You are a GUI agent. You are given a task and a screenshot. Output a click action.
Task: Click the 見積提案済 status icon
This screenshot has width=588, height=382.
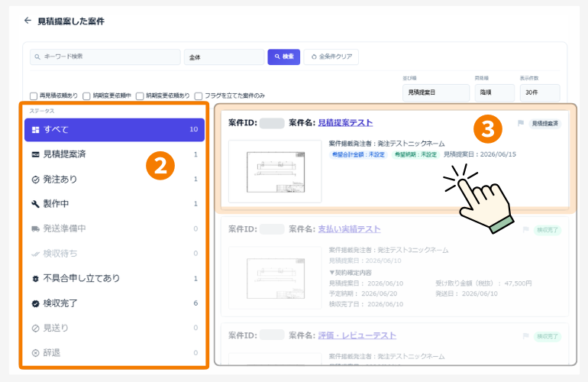click(36, 154)
